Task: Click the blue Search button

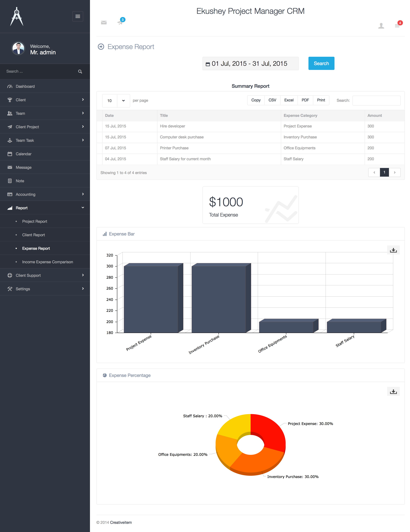Action: (321, 63)
